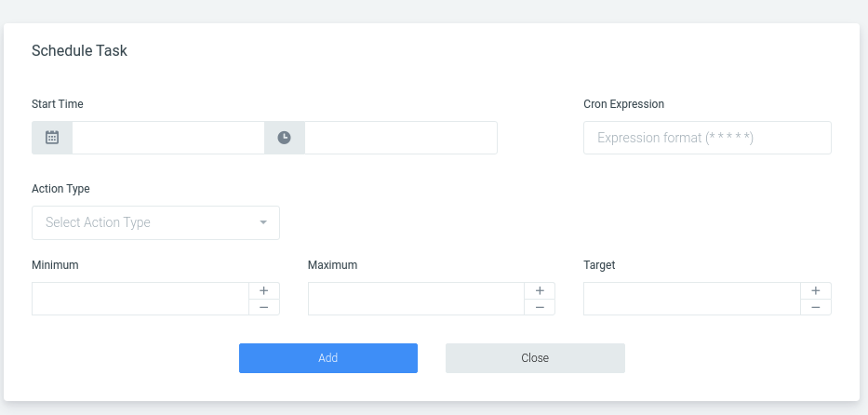This screenshot has height=415, width=868.
Task: Focus the Start Time time field
Action: [x=401, y=138]
